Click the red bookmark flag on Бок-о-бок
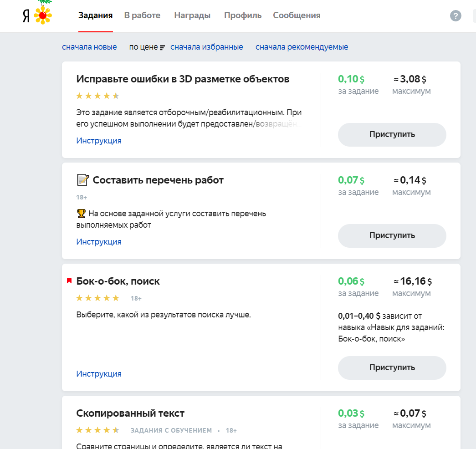Screen dimensions: 476x449 coord(69,281)
